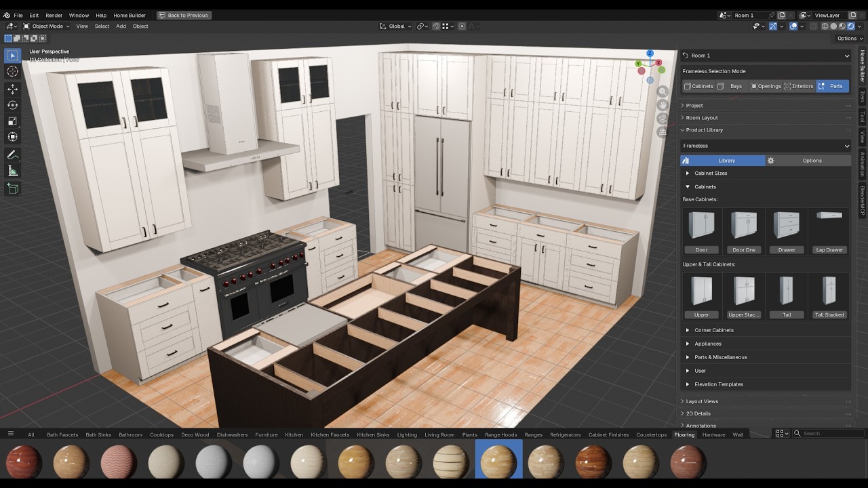Set selection mode to Interiors
Screen dimensions: 868x488
coord(798,86)
